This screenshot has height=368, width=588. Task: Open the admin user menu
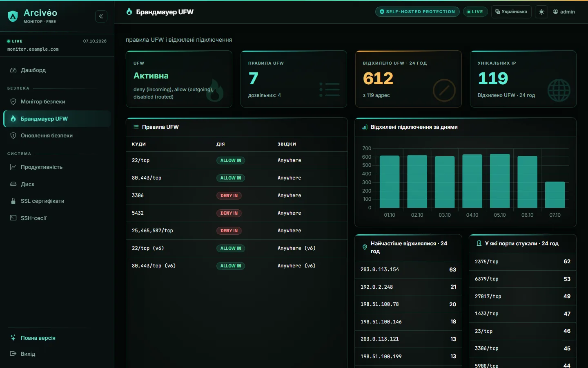click(564, 12)
